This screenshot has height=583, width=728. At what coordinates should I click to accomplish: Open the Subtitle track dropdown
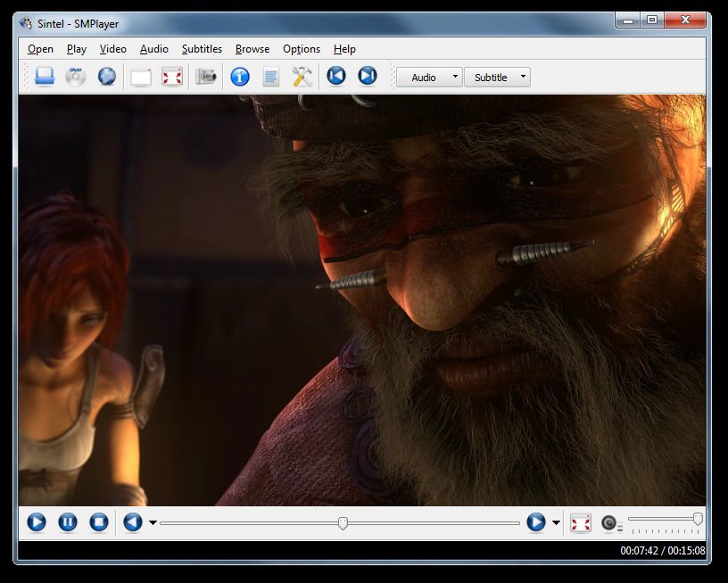(496, 78)
